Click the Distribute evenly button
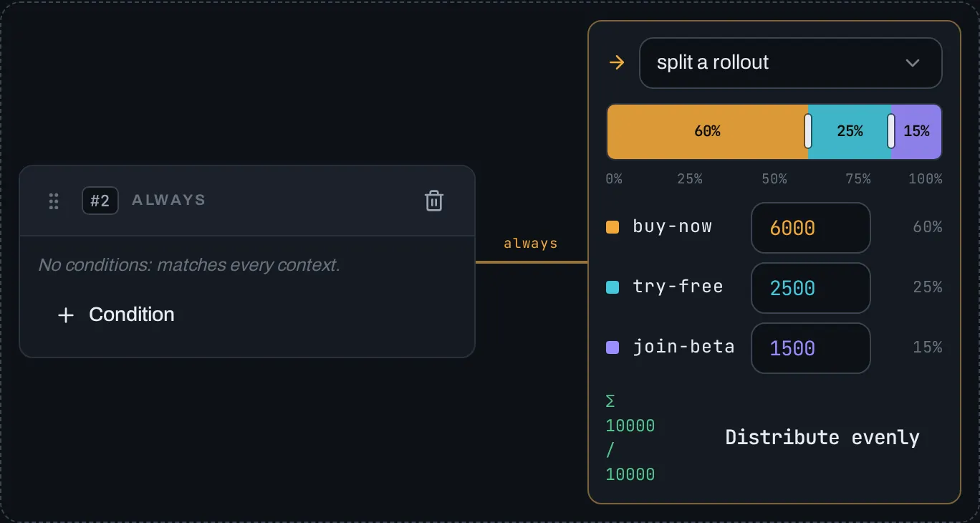 tap(822, 437)
